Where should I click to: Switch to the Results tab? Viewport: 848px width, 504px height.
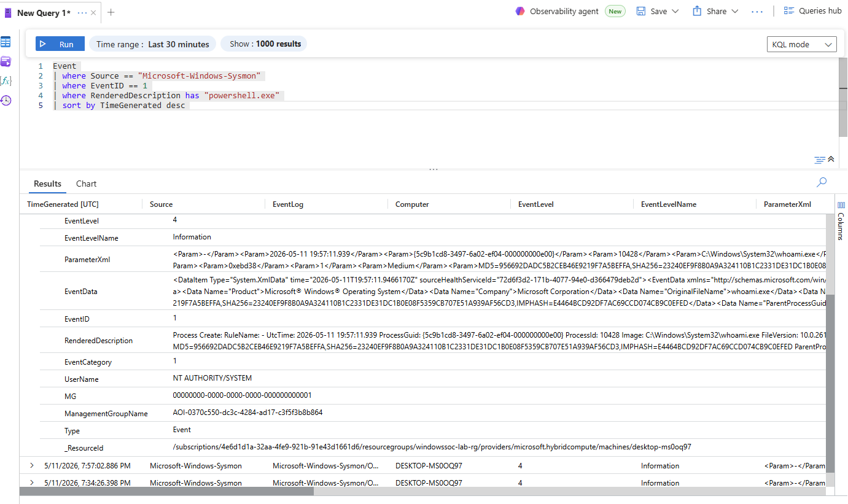tap(47, 184)
